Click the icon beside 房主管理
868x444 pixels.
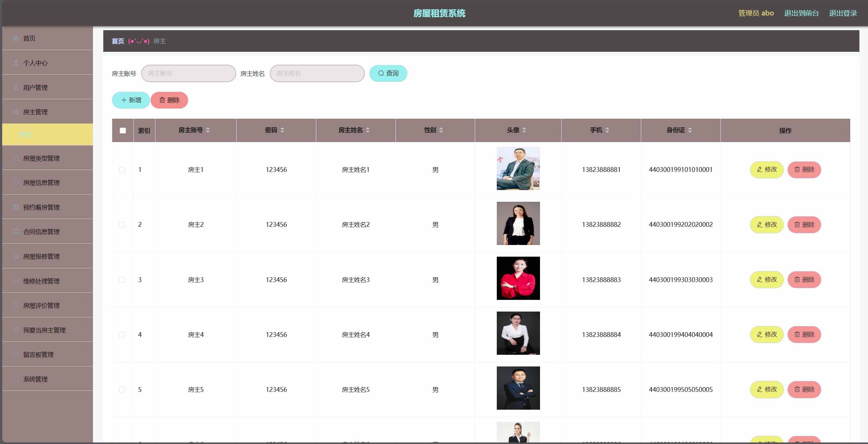tap(16, 112)
